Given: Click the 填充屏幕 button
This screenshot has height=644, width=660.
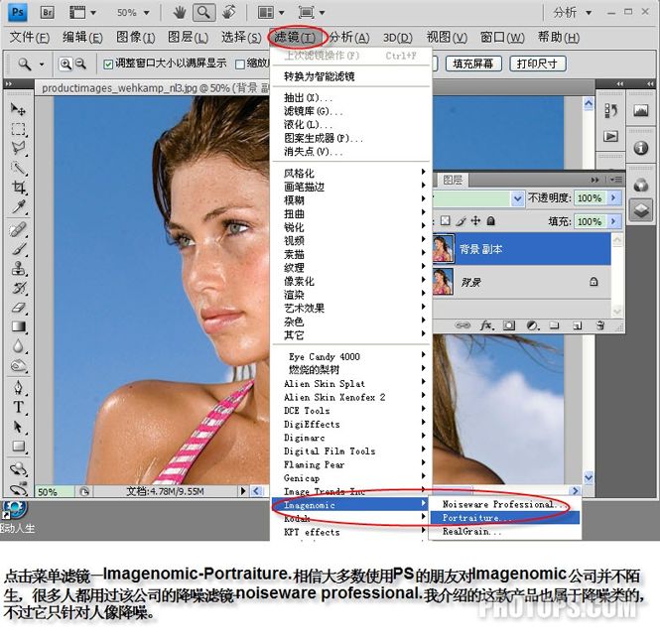Looking at the screenshot, I should (x=473, y=64).
